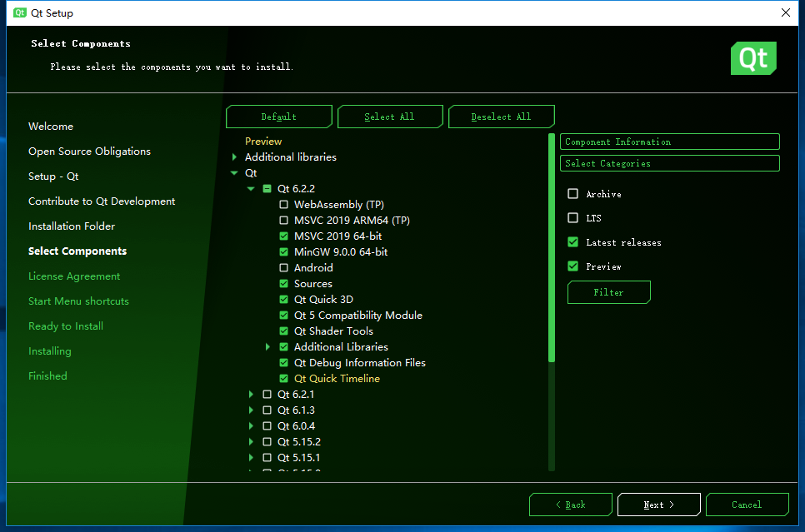Close the Qt Setup window

click(x=786, y=12)
